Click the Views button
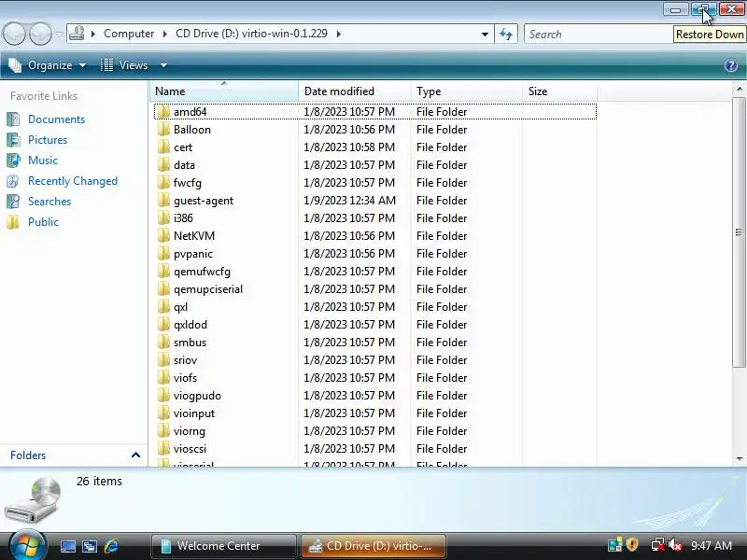This screenshot has width=747, height=560. click(124, 65)
